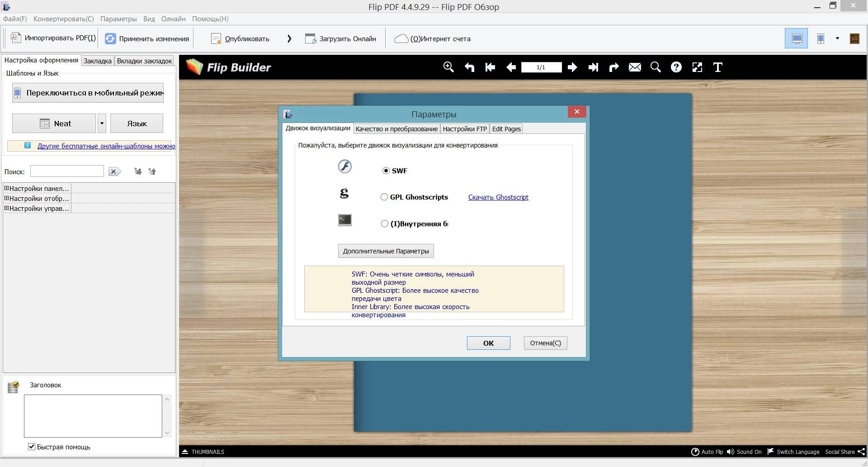Click the back curved arrow icon
The height and width of the screenshot is (467, 868).
(469, 67)
